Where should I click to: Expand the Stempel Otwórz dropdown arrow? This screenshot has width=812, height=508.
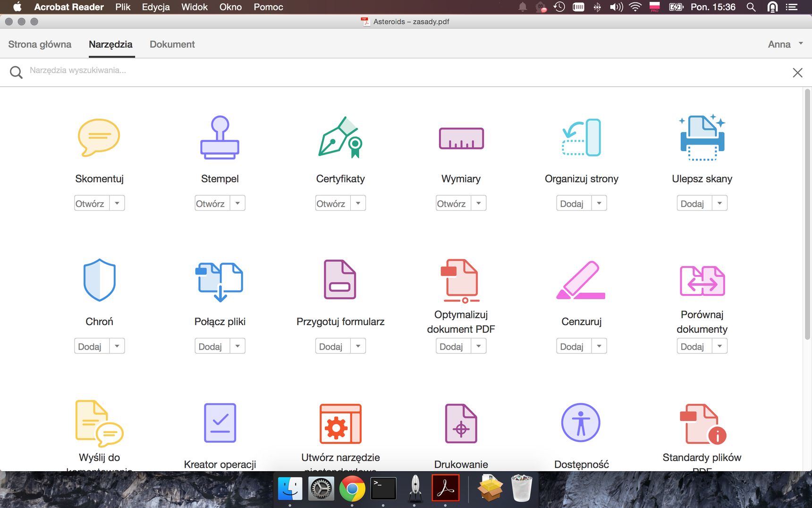click(x=237, y=203)
